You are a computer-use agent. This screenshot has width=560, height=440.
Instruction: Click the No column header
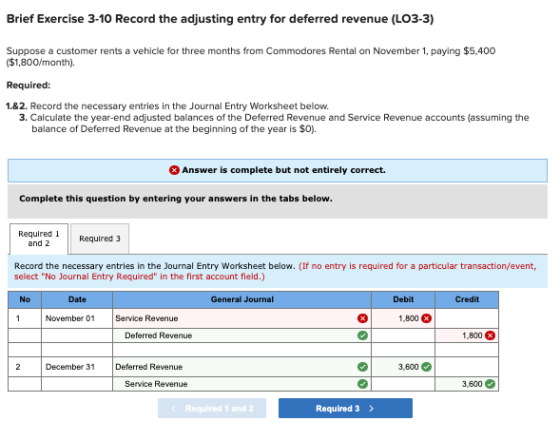coord(25,300)
